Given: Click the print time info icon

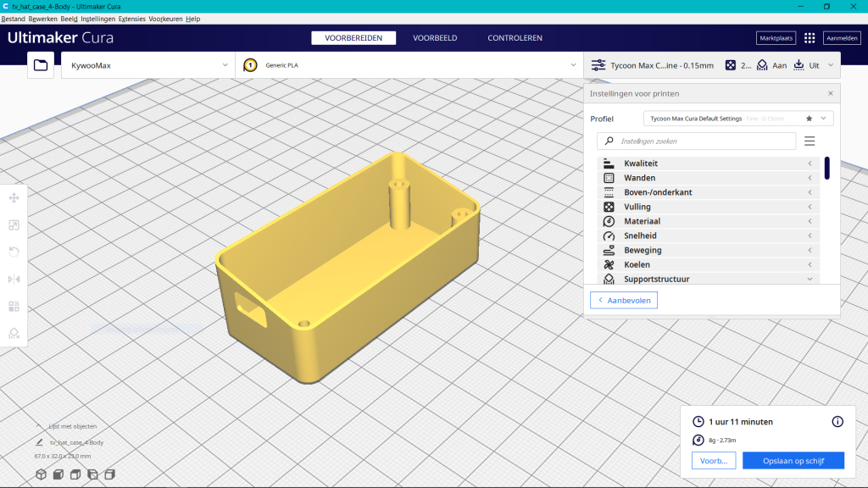Looking at the screenshot, I should (x=837, y=421).
